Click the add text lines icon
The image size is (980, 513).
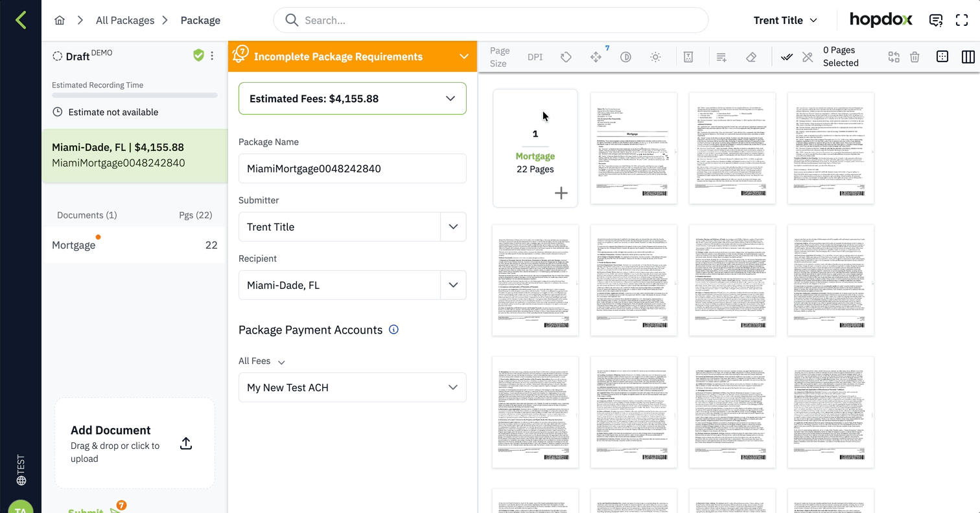click(x=721, y=57)
